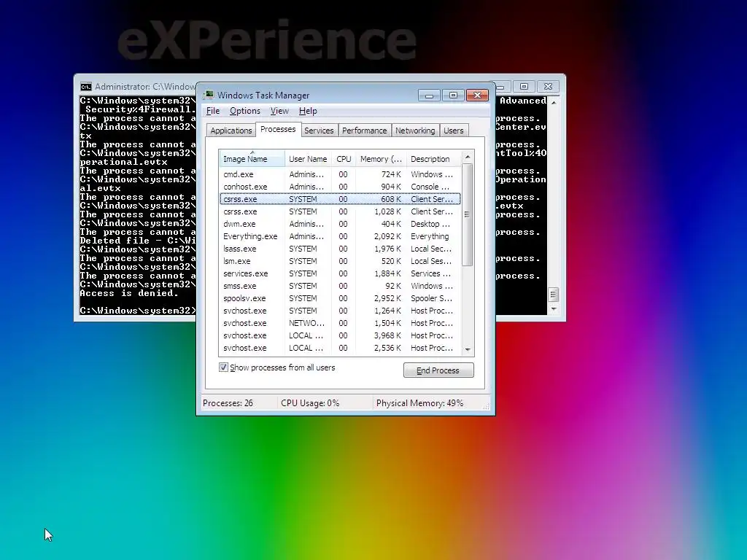Screen dimensions: 747x560
Task: Select the Processes tab
Action: coord(278,130)
